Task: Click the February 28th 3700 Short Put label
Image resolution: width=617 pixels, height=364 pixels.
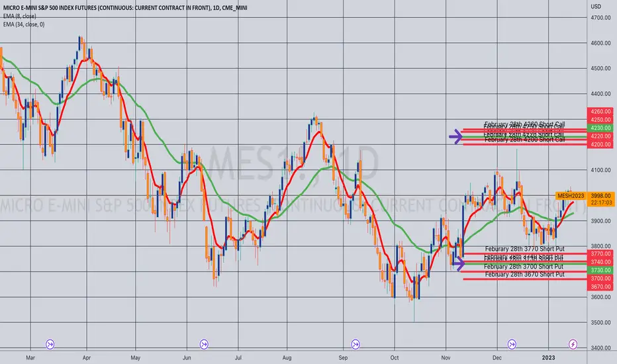Action: click(x=524, y=267)
